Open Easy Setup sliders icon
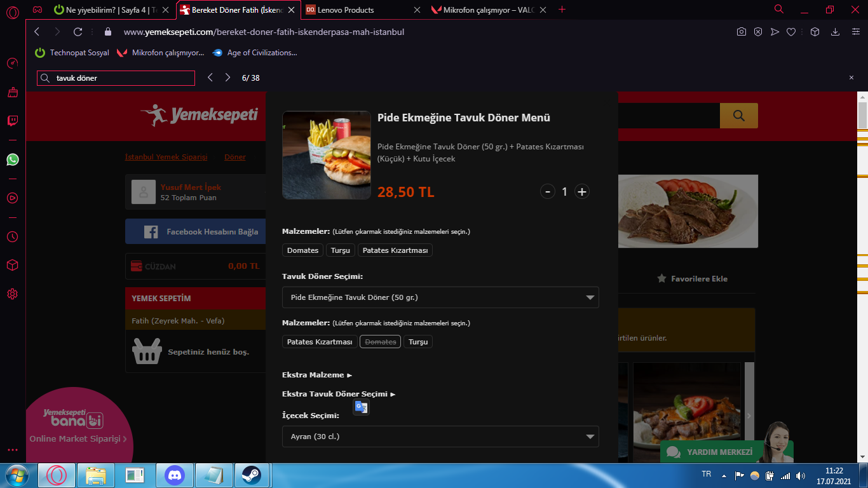Viewport: 868px width, 488px height. point(855,32)
